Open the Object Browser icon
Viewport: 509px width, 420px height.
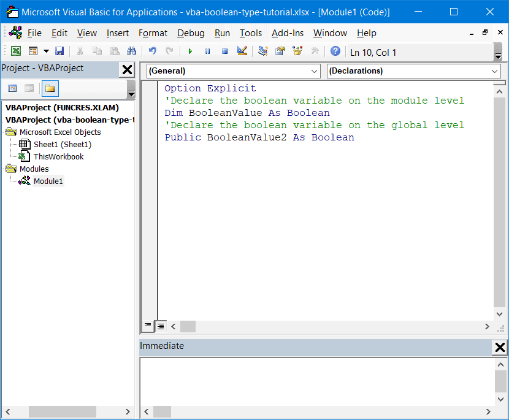point(297,52)
